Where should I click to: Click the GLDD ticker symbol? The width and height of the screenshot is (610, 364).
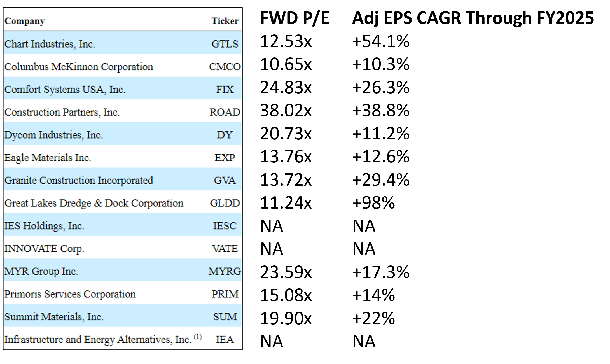[x=225, y=203]
